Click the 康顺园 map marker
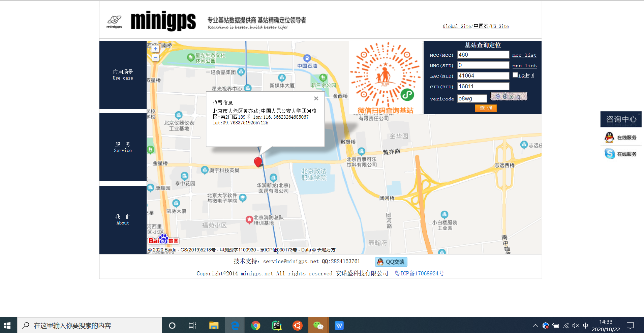The height and width of the screenshot is (333, 644). coord(151,188)
